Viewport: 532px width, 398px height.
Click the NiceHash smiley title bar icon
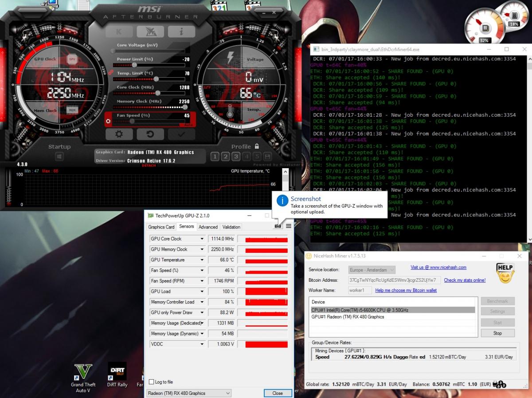309,256
